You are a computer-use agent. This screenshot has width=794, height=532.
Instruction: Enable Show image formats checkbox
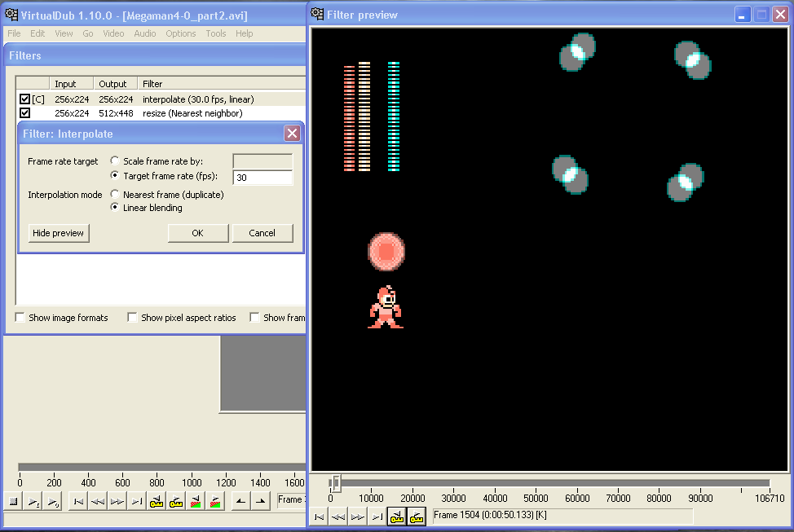(20, 318)
